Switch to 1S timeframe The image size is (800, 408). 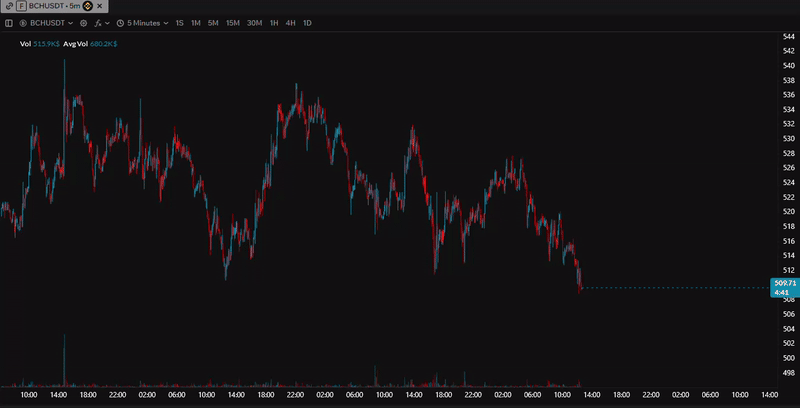pyautogui.click(x=180, y=23)
